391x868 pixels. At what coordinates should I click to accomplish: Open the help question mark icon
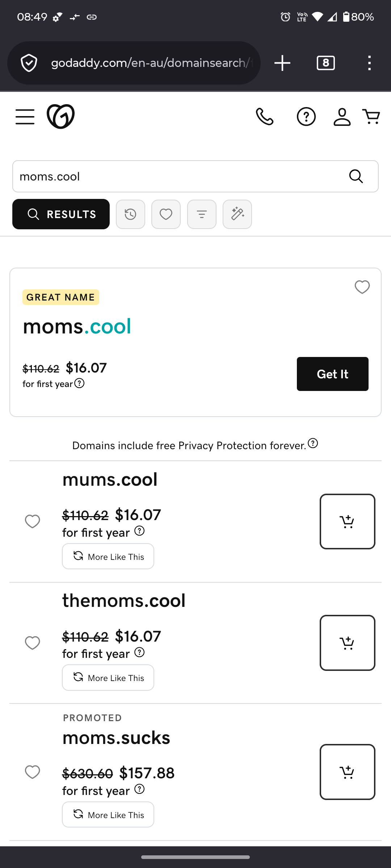(x=306, y=117)
